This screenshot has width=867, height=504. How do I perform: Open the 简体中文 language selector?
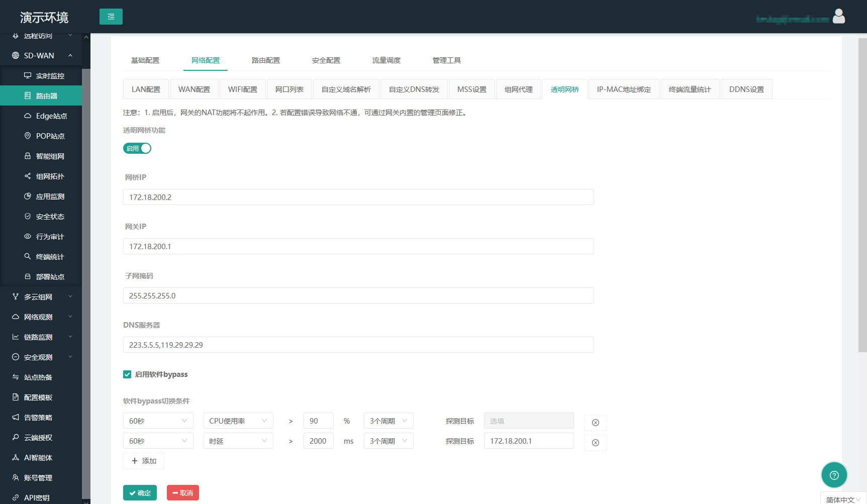coord(843,499)
